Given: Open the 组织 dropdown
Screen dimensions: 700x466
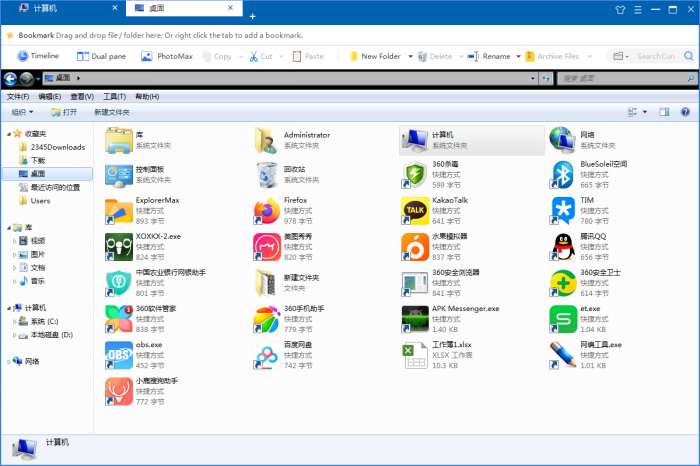Looking at the screenshot, I should [22, 112].
